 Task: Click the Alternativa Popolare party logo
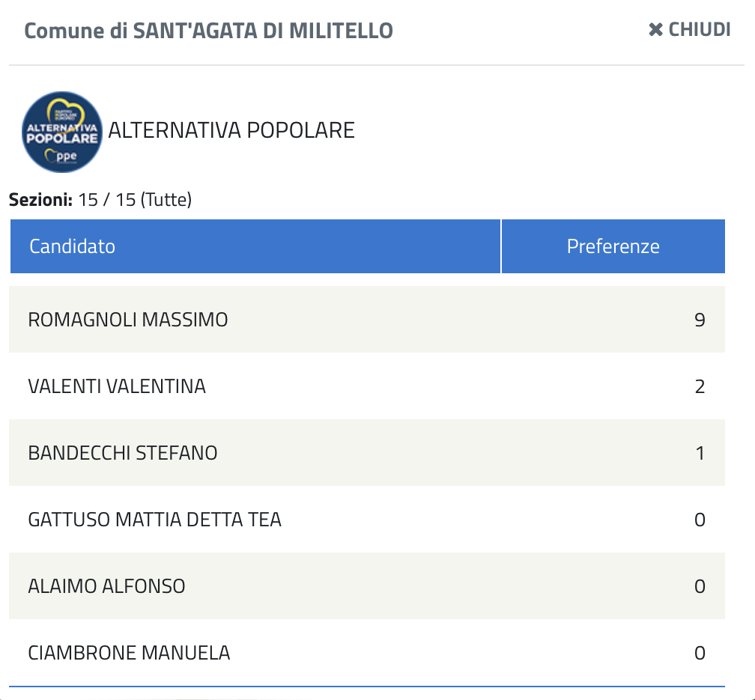click(61, 132)
